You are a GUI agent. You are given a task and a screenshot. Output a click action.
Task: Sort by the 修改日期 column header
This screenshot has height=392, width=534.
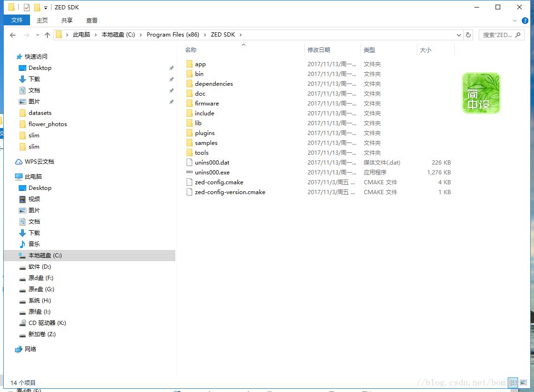pyautogui.click(x=319, y=50)
